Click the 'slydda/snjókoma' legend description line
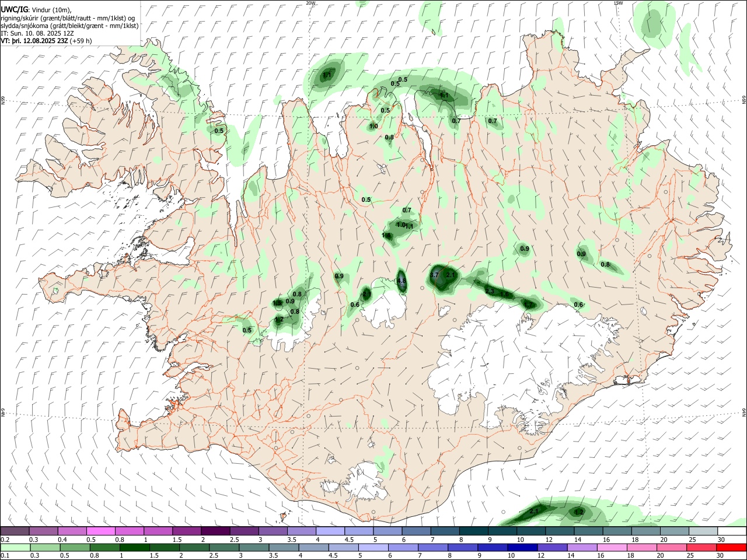Viewport: 747px width, 560px height. [69, 26]
